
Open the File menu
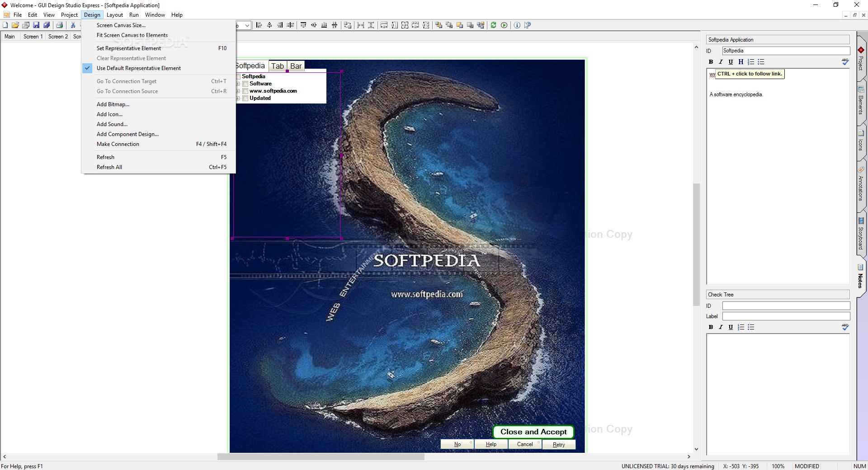click(x=18, y=15)
